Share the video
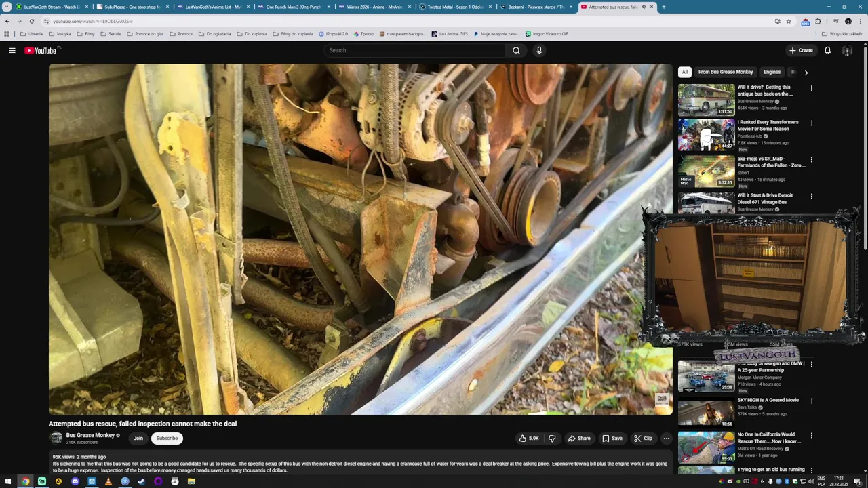Image resolution: width=868 pixels, height=488 pixels. click(x=578, y=439)
